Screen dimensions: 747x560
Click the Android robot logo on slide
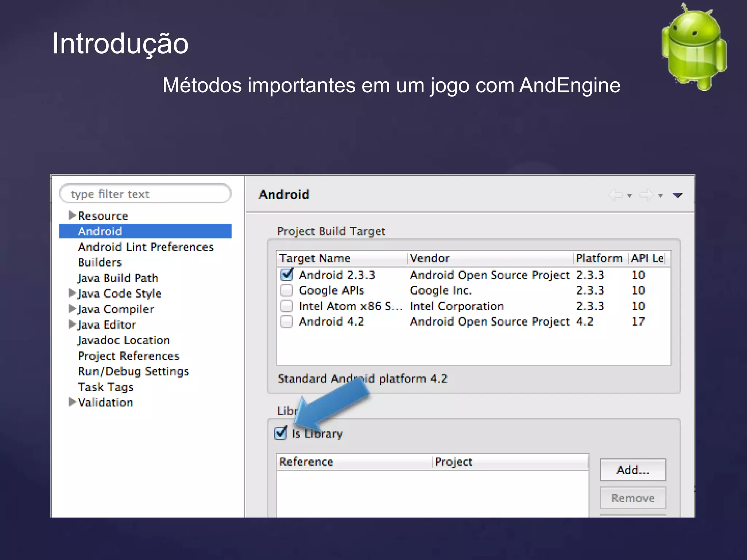(x=694, y=47)
